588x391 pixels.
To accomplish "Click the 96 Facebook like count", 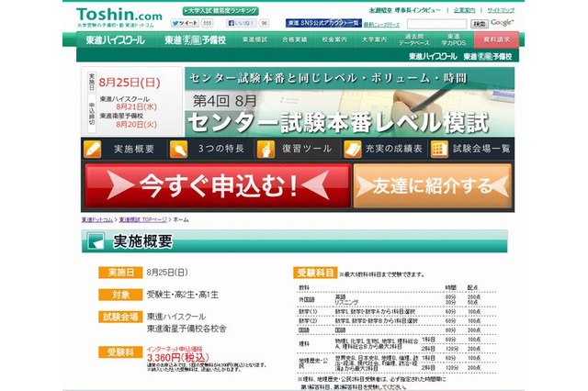I will tap(265, 23).
